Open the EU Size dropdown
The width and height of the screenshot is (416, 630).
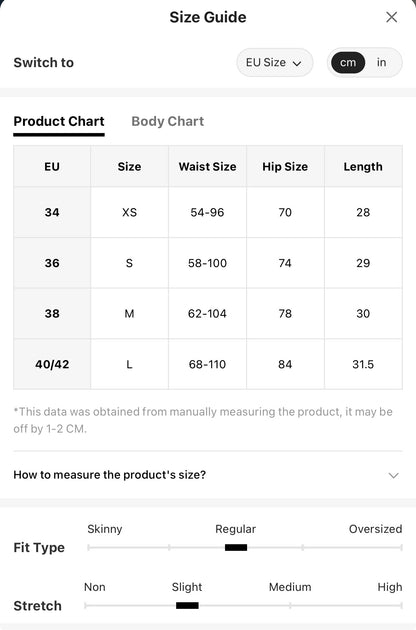[275, 62]
